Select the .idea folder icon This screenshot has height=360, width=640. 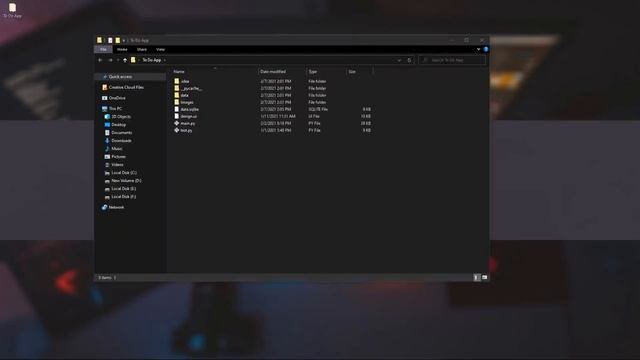click(177, 81)
